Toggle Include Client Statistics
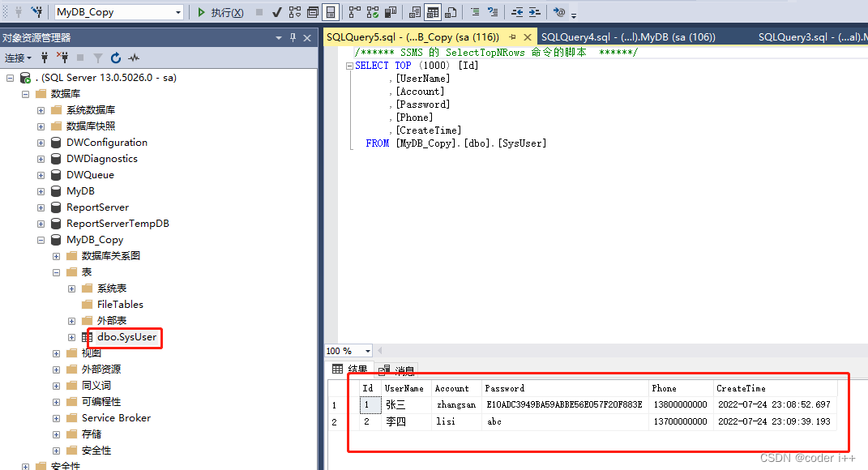This screenshot has width=868, height=470. click(x=391, y=12)
